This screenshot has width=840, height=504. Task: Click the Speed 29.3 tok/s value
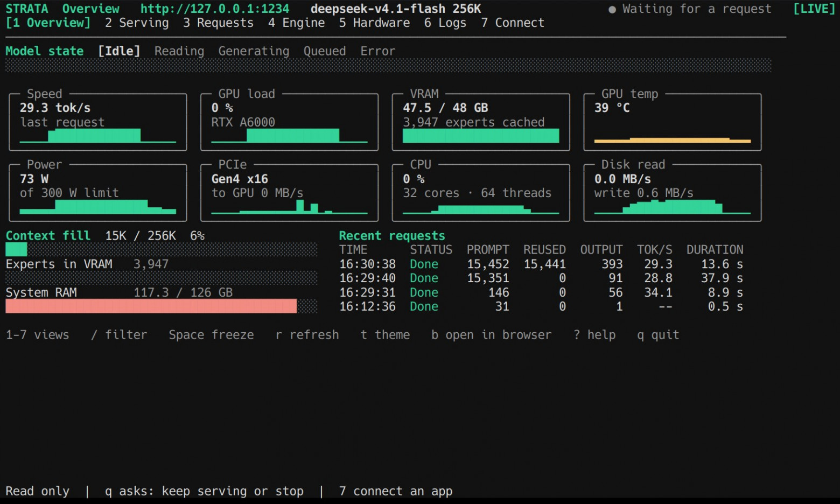pos(55,108)
